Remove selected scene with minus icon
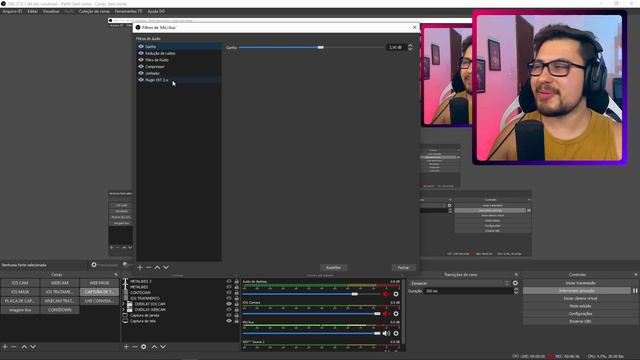The height and width of the screenshot is (360, 640). point(13,347)
